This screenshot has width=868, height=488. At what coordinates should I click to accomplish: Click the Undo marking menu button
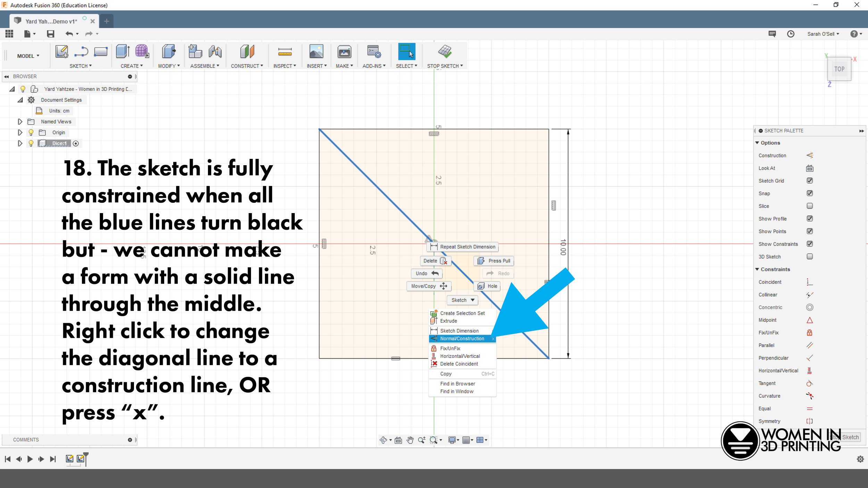[427, 274]
